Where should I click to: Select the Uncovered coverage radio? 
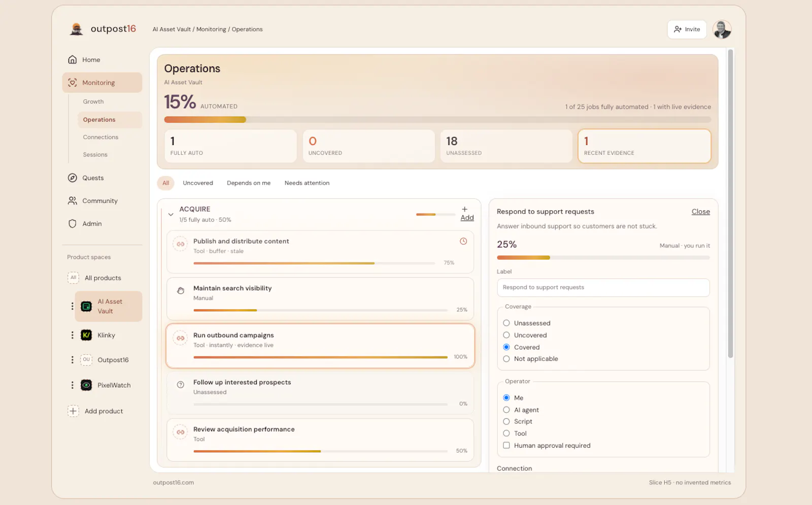pyautogui.click(x=506, y=335)
